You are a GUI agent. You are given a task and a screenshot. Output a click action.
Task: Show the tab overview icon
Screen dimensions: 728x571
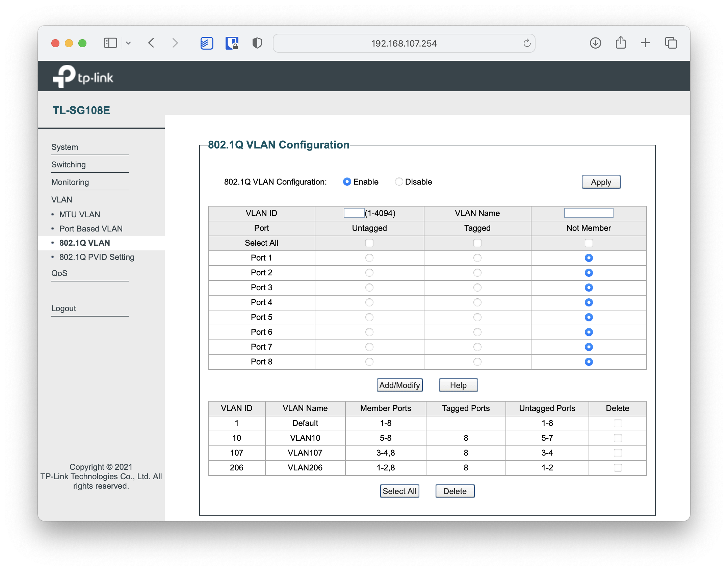point(671,43)
